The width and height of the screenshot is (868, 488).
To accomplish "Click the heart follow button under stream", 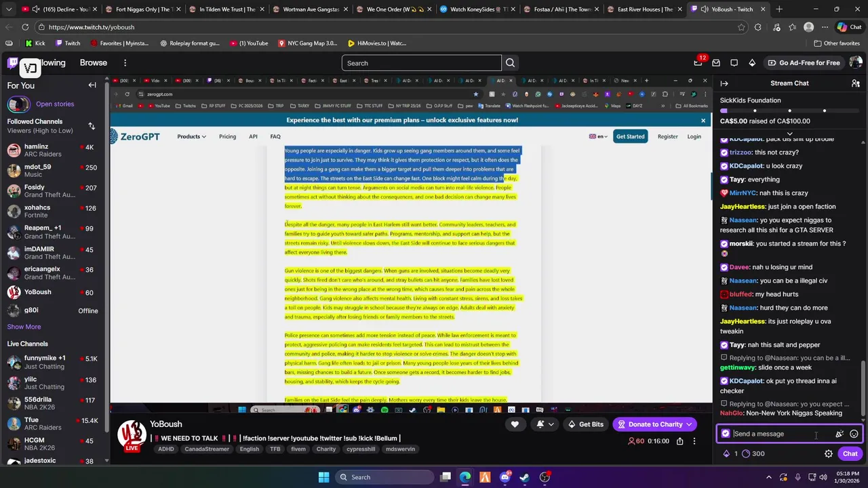I will tap(515, 424).
